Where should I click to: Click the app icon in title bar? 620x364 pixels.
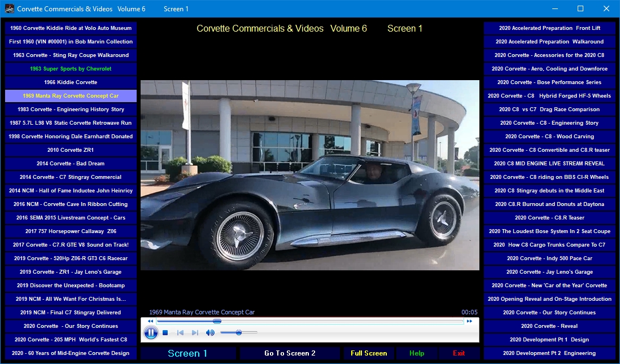(x=9, y=8)
